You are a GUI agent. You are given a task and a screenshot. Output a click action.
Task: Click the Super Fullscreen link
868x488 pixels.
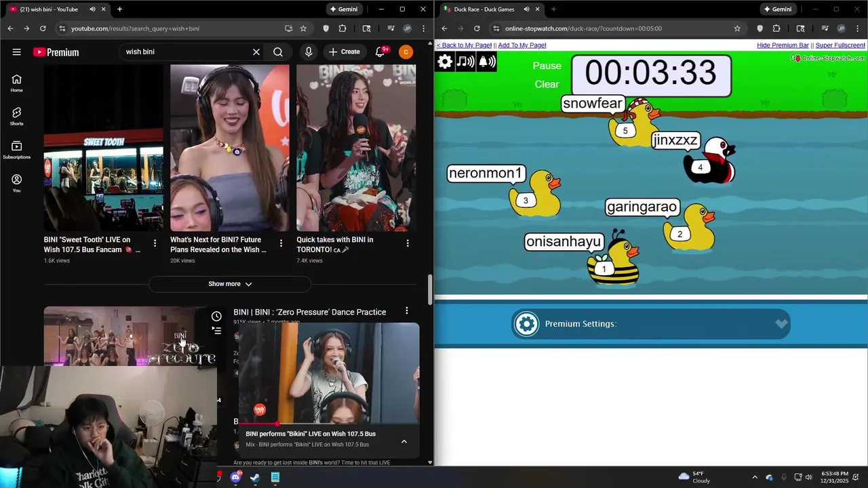(x=840, y=45)
